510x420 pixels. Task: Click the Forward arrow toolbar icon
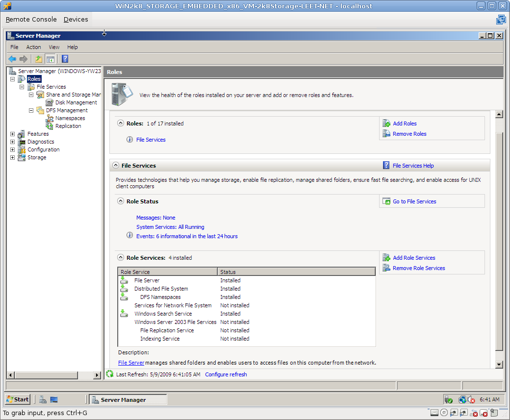pyautogui.click(x=23, y=59)
